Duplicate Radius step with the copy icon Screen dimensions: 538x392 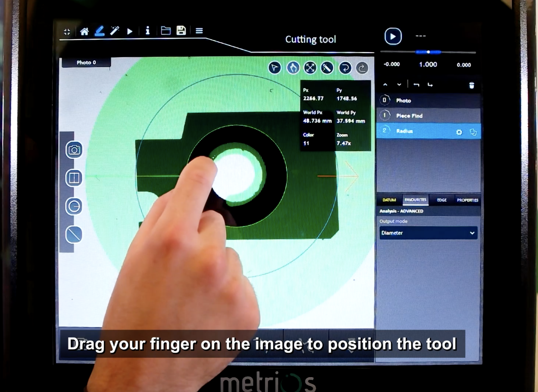[x=473, y=132]
